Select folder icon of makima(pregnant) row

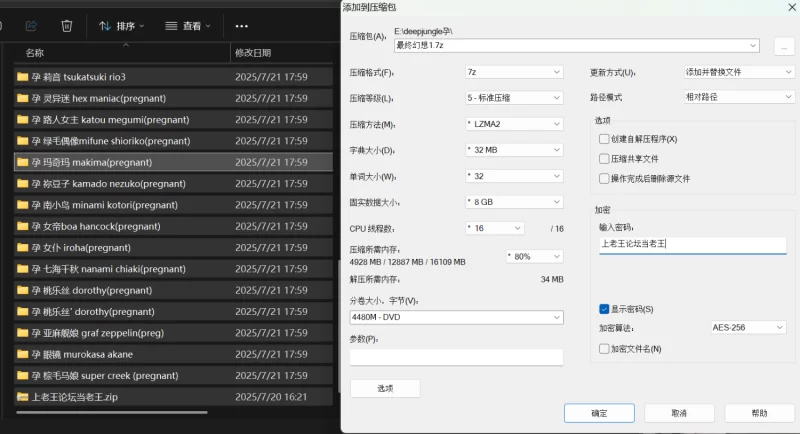[x=22, y=162]
